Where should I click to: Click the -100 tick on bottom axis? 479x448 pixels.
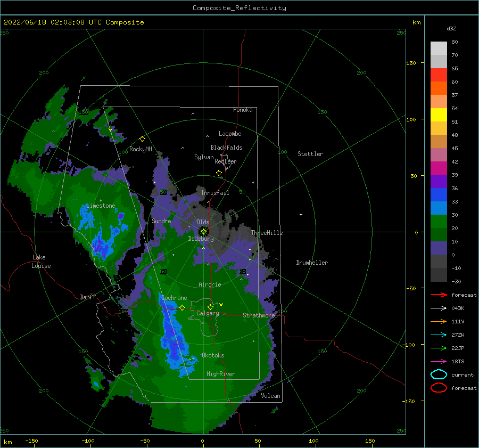tap(88, 441)
